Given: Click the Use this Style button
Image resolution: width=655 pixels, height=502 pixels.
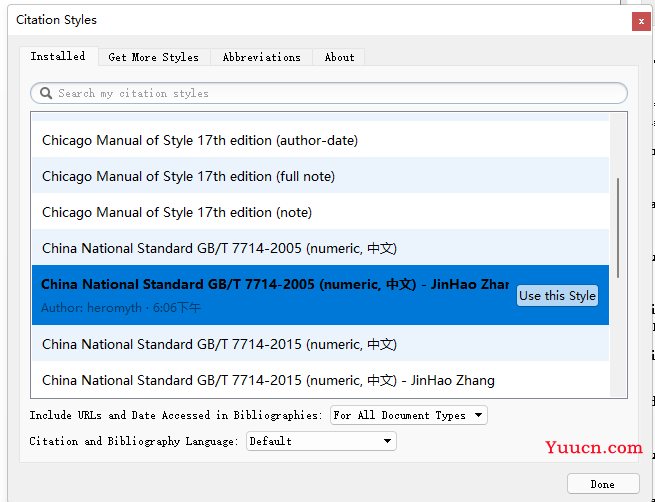Looking at the screenshot, I should (557, 296).
